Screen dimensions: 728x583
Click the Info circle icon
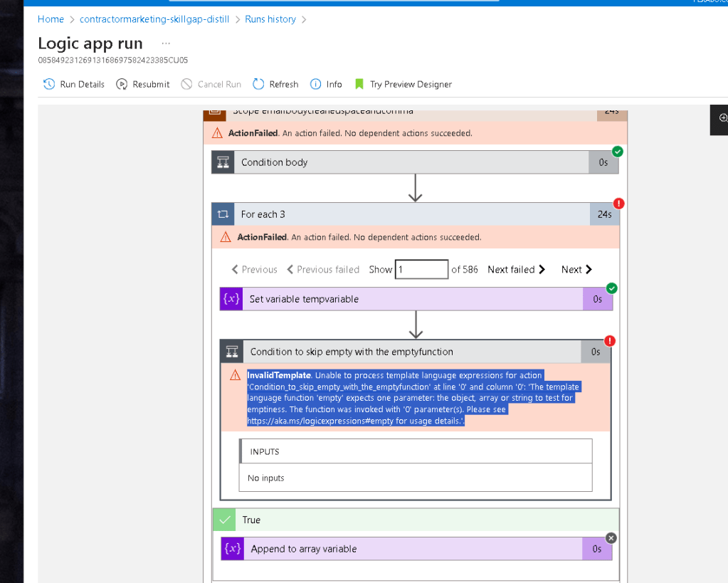[316, 84]
